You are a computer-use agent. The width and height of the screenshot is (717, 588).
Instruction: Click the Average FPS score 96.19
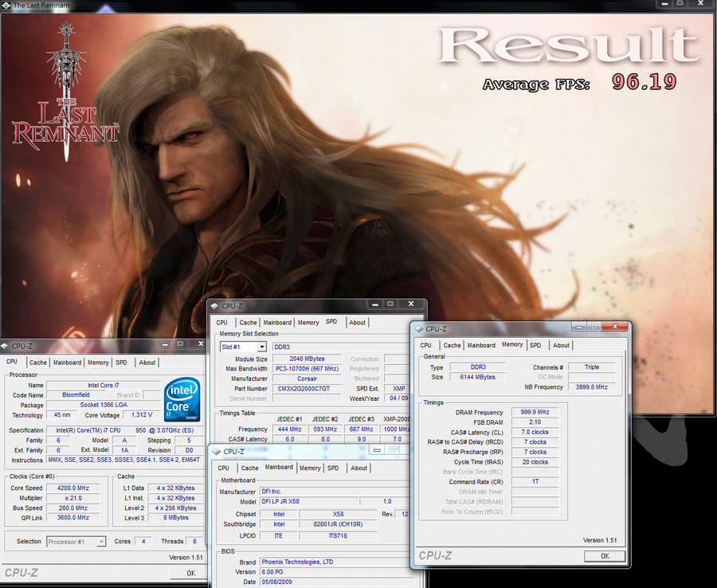[x=644, y=82]
